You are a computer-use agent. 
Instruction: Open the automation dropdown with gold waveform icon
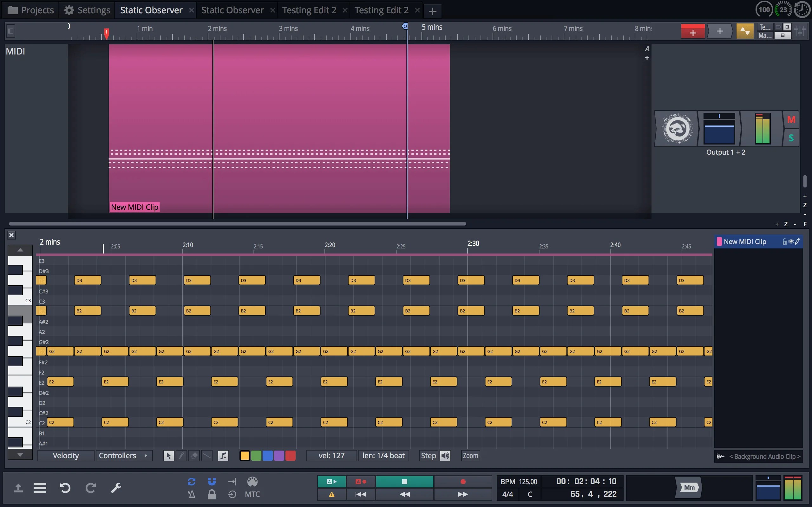(x=744, y=31)
